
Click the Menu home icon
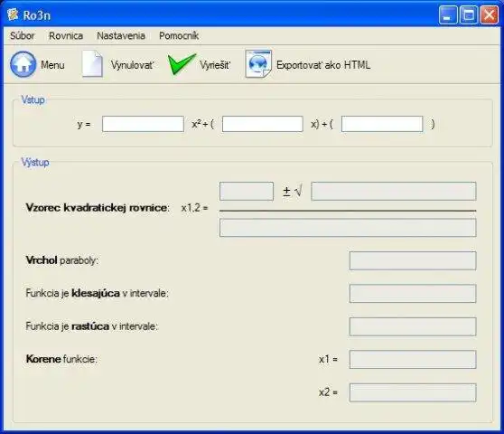click(x=23, y=64)
